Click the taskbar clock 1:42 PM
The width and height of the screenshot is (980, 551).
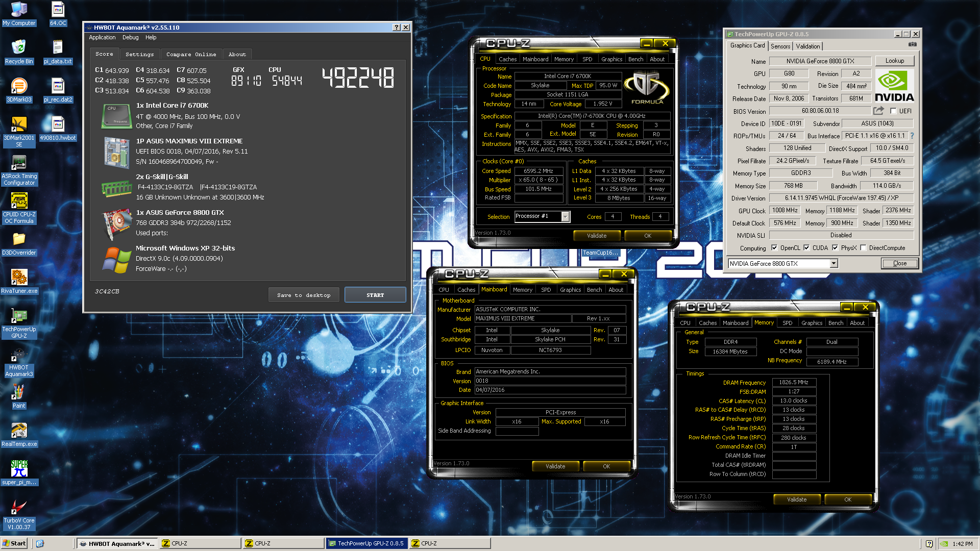pyautogui.click(x=962, y=544)
